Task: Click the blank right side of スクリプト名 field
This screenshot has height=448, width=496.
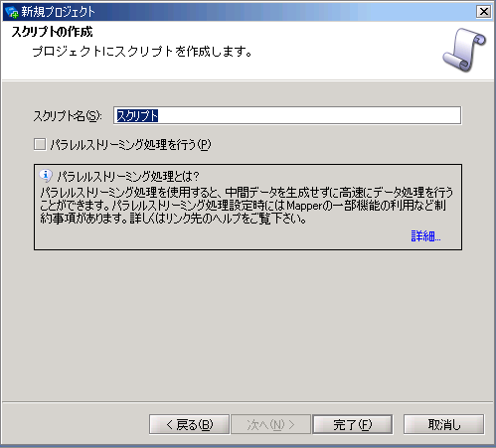Action: 309,115
